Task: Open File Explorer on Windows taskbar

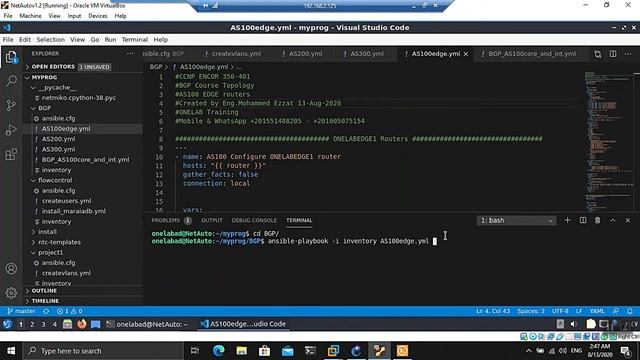Action: pyautogui.click(x=242, y=351)
